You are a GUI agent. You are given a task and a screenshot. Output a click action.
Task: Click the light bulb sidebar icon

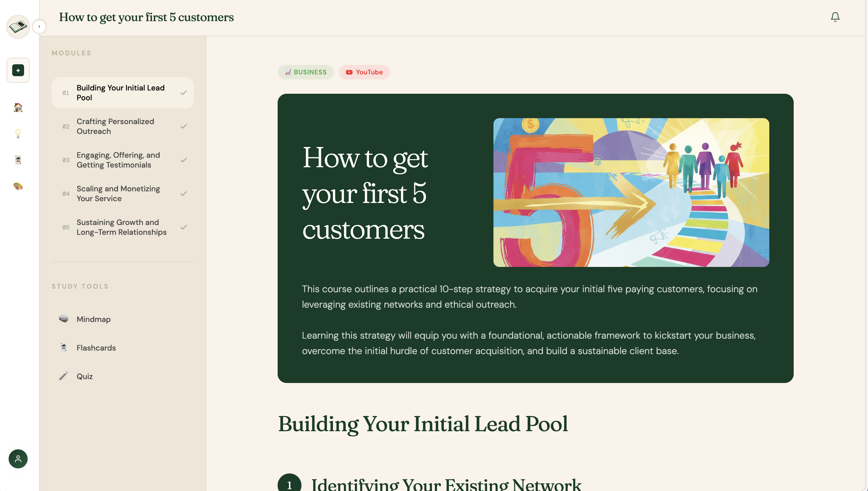(18, 134)
